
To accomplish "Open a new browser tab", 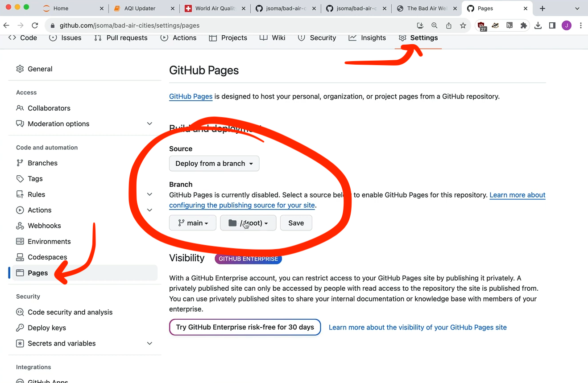I will [x=542, y=8].
